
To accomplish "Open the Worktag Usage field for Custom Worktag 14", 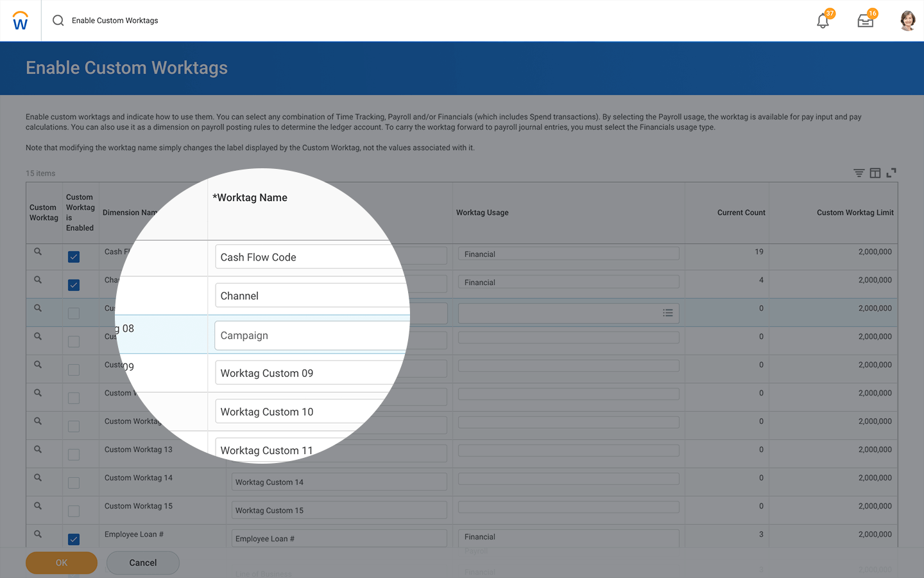I will pyautogui.click(x=568, y=479).
